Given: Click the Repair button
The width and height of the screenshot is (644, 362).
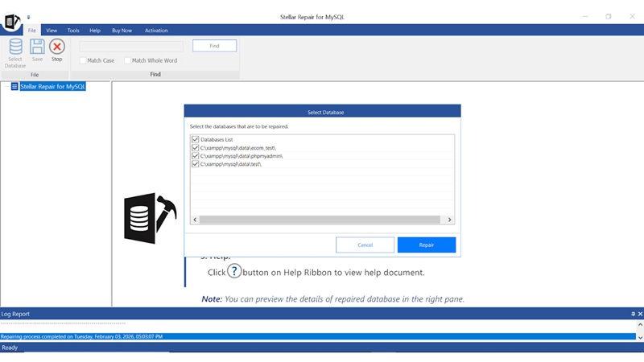Looking at the screenshot, I should pyautogui.click(x=426, y=245).
